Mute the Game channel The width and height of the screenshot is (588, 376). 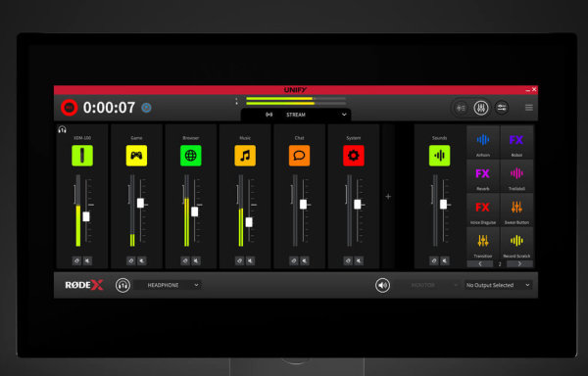click(x=142, y=260)
